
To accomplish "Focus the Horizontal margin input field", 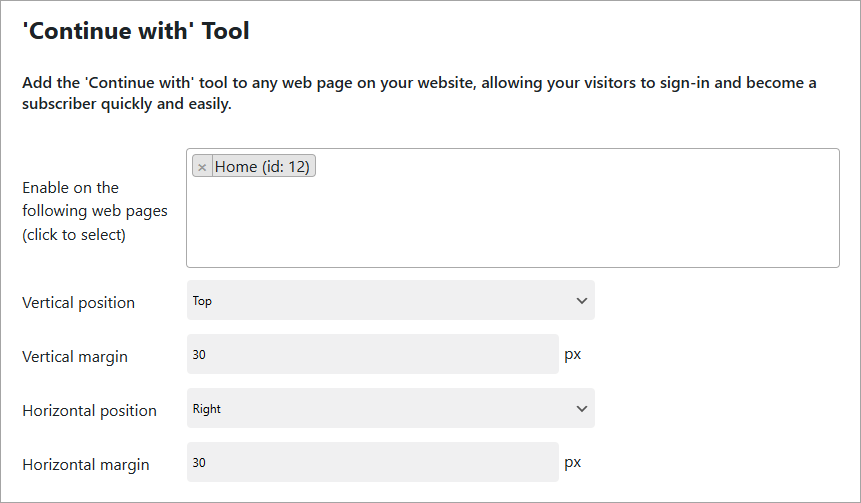I will click(372, 463).
